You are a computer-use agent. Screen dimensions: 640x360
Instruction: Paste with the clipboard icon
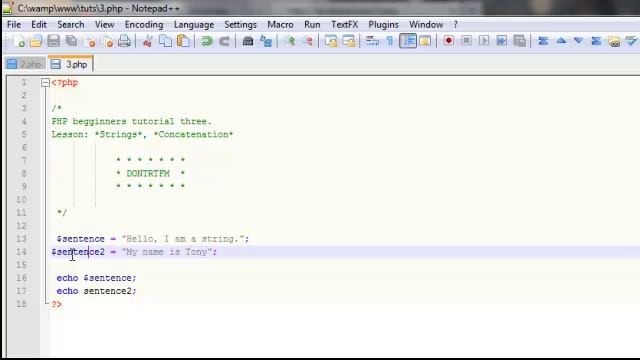183,41
